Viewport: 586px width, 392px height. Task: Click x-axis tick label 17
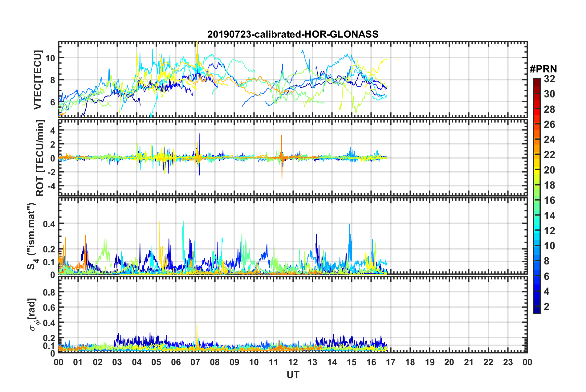pyautogui.click(x=391, y=362)
